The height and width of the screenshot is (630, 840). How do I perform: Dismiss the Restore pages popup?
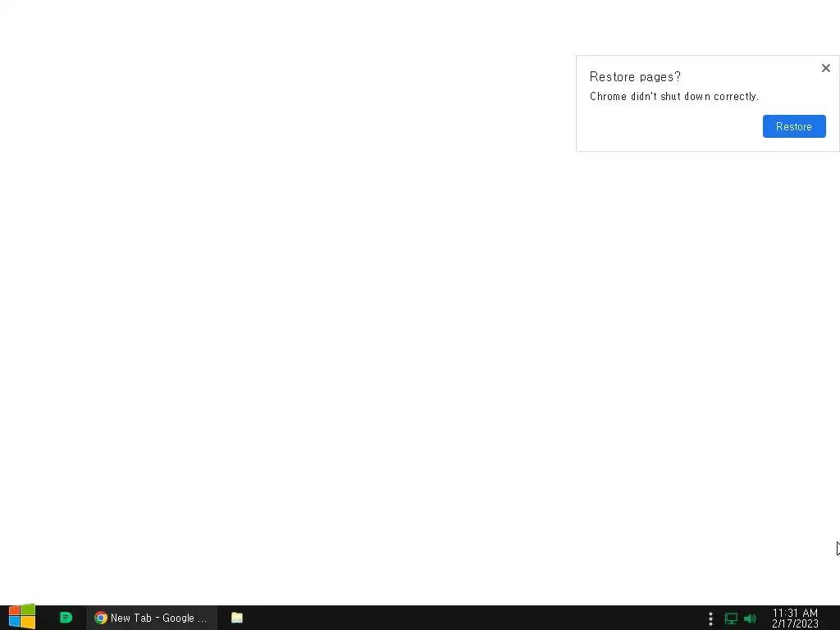click(825, 68)
